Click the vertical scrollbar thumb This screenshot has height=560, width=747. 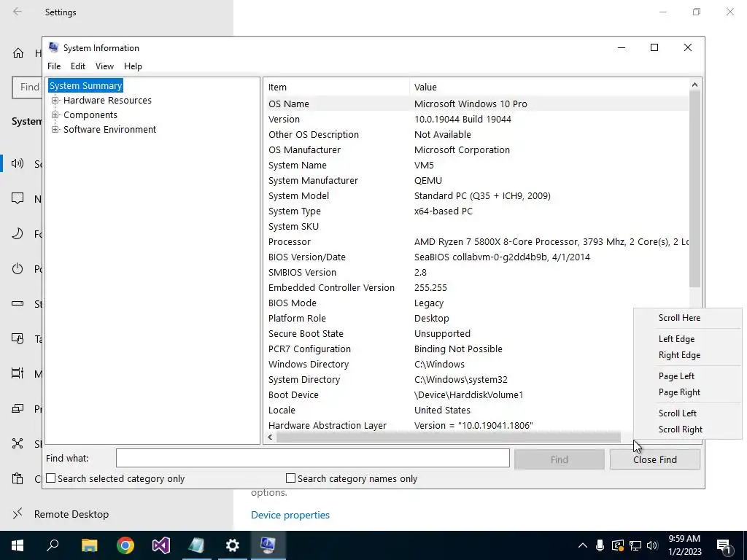click(x=694, y=189)
